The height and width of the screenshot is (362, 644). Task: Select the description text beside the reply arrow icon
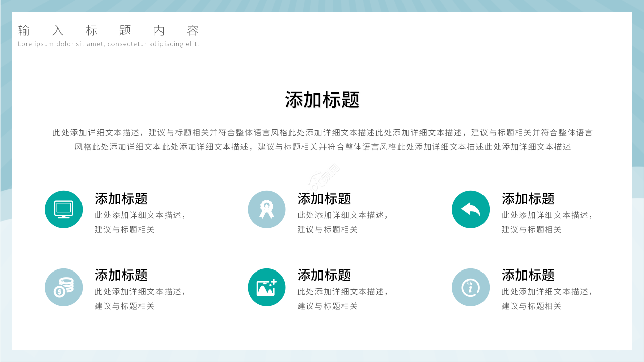click(547, 222)
